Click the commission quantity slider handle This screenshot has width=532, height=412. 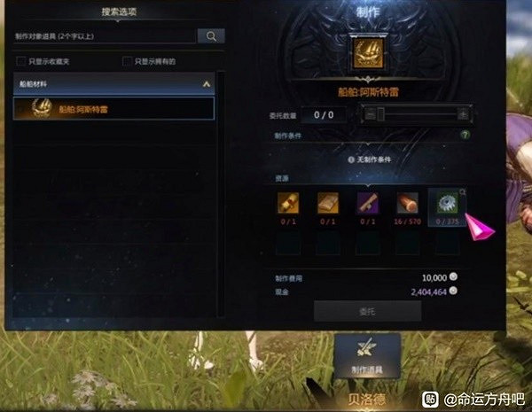coord(380,114)
